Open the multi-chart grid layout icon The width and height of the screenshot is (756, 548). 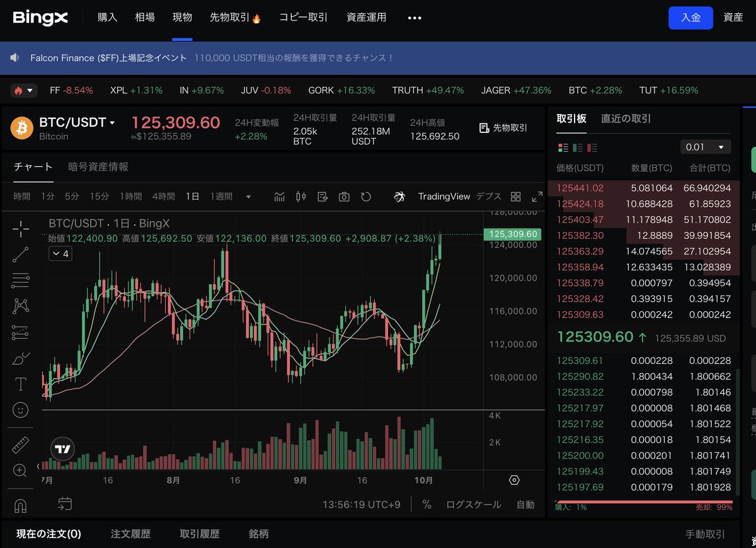pyautogui.click(x=515, y=197)
